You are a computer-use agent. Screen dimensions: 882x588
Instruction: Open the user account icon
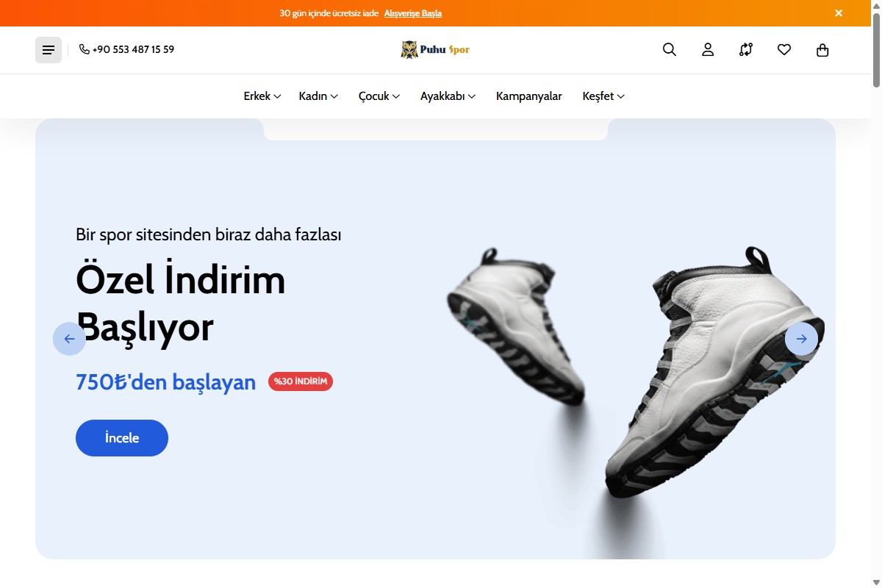tap(708, 49)
